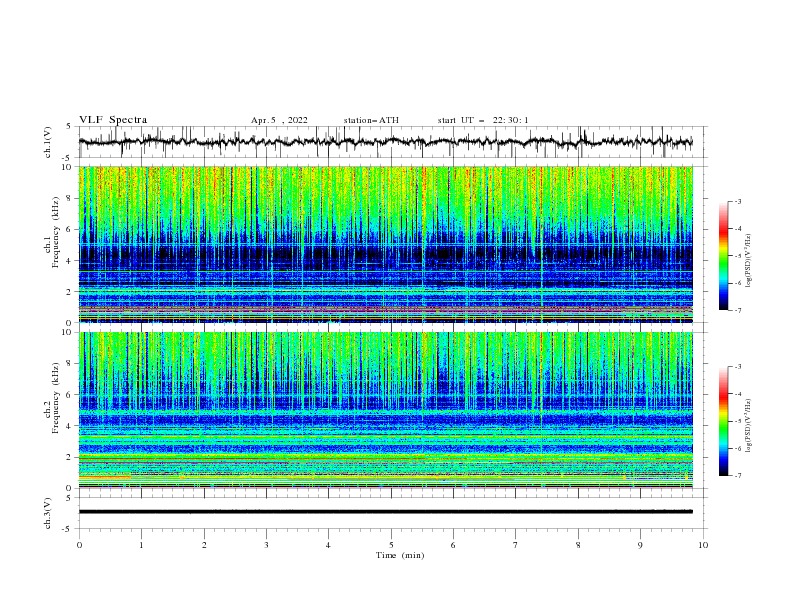This screenshot has height=612, width=792.
Task: Click the time axis tick label "1"
Action: (142, 545)
